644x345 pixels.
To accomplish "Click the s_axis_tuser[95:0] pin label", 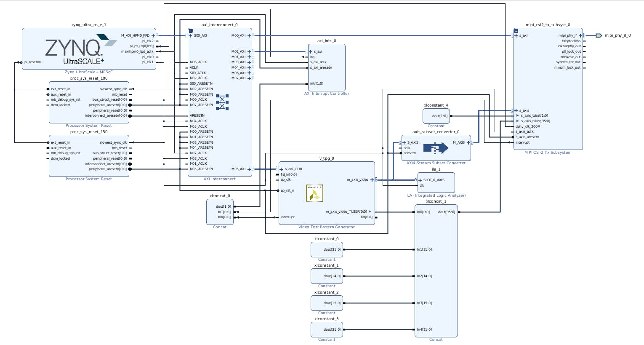I will pos(535,121).
